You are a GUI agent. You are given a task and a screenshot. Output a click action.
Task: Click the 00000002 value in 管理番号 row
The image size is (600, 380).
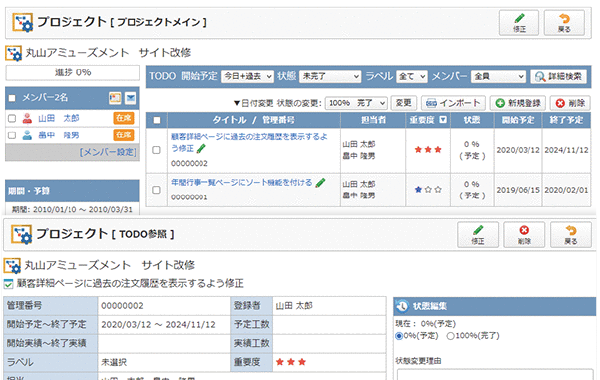(x=122, y=306)
